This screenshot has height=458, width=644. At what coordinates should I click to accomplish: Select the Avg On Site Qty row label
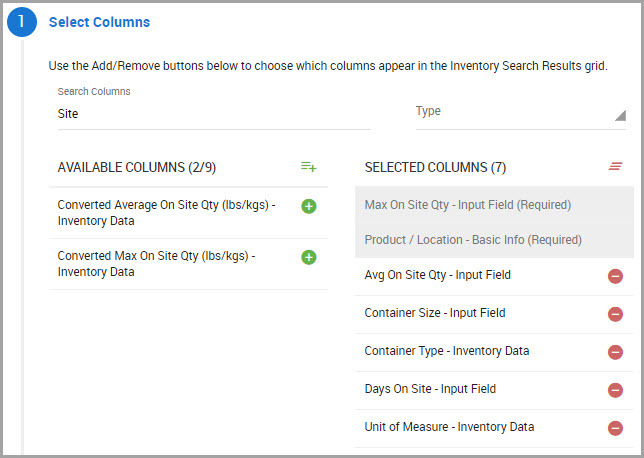tap(438, 275)
